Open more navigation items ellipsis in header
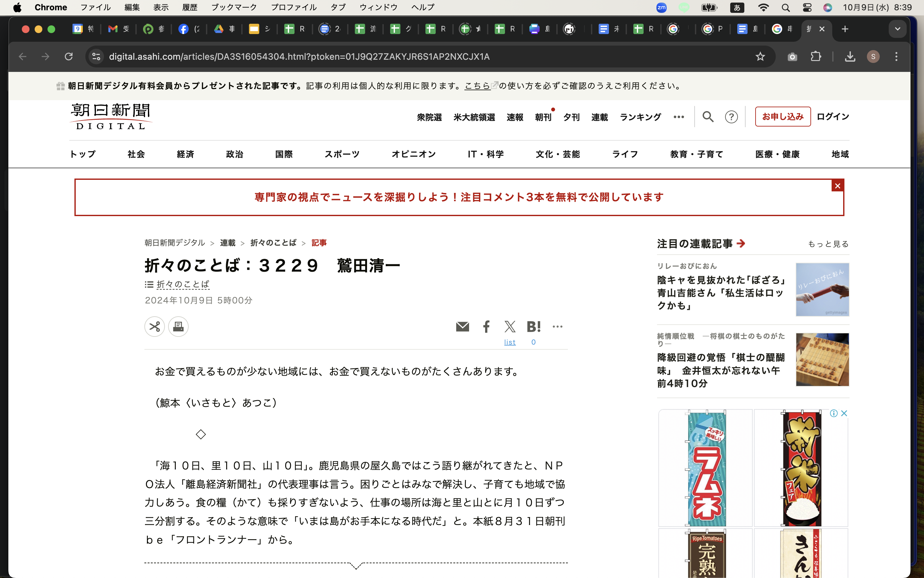 point(679,117)
